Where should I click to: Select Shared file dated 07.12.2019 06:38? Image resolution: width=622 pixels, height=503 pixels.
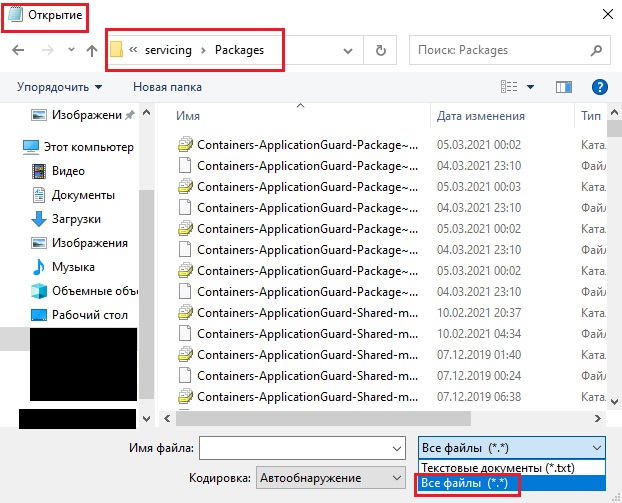(x=391, y=397)
